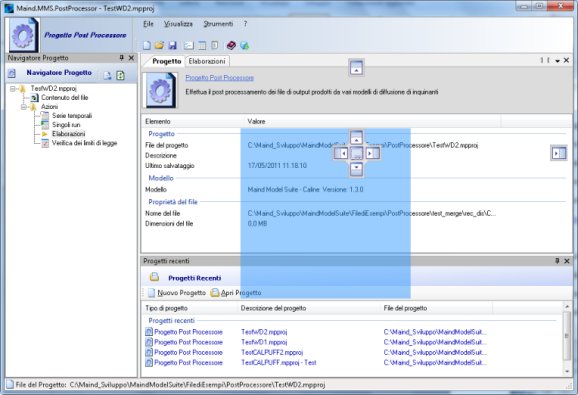The height and width of the screenshot is (395, 578).
Task: Collapse the TestWD2.mpproj tree node
Action: pos(13,88)
